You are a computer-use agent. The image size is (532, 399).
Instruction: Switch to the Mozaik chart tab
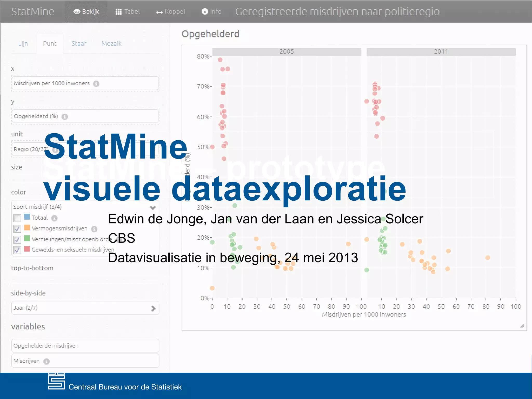point(111,43)
